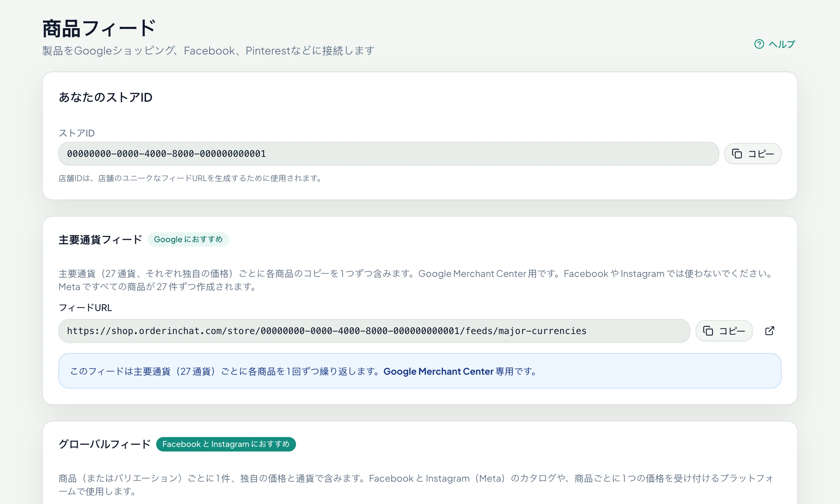Click the あなたのストアID section heading
This screenshot has height=504, width=840.
(x=105, y=97)
